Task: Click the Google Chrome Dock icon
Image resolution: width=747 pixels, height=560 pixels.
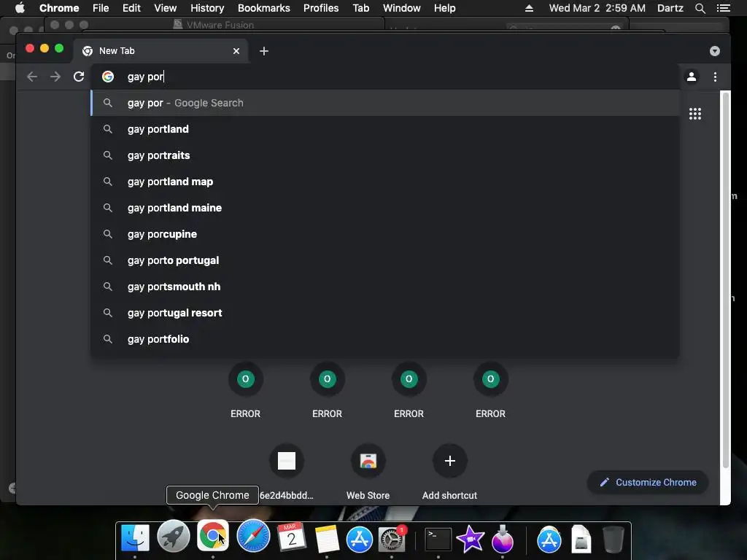Action: click(x=212, y=536)
